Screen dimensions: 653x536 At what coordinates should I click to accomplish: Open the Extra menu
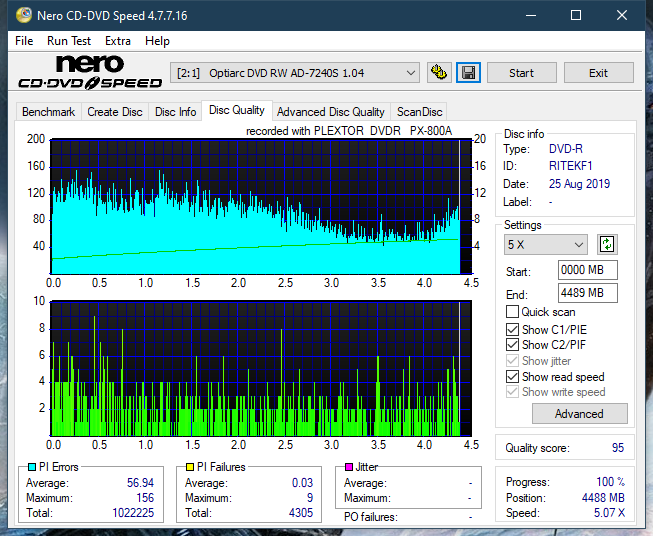[118, 41]
